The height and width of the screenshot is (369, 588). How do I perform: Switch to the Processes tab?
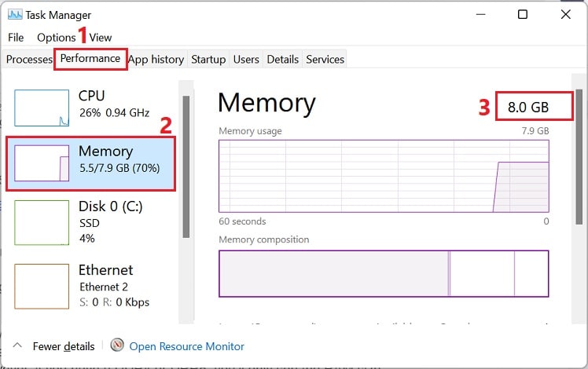tap(29, 59)
